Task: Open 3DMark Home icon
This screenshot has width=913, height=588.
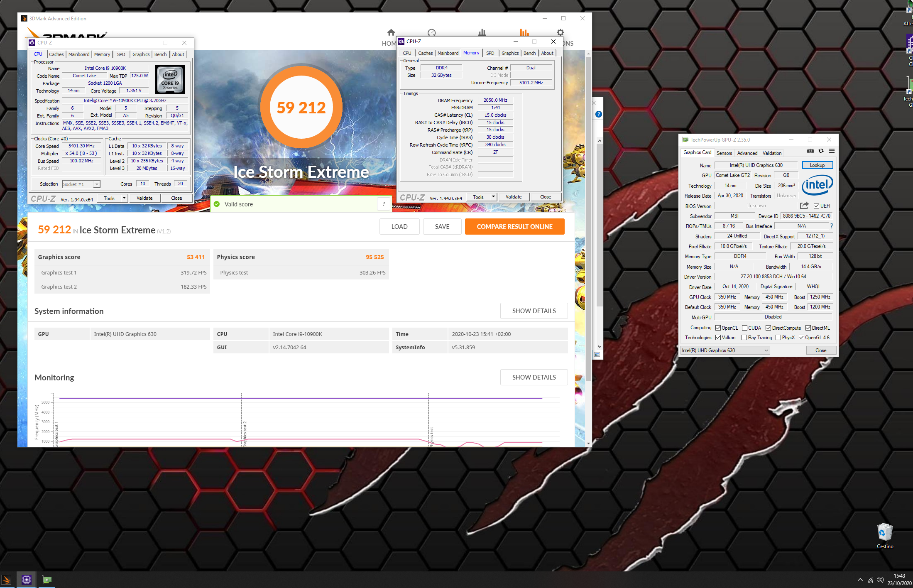Action: click(391, 32)
